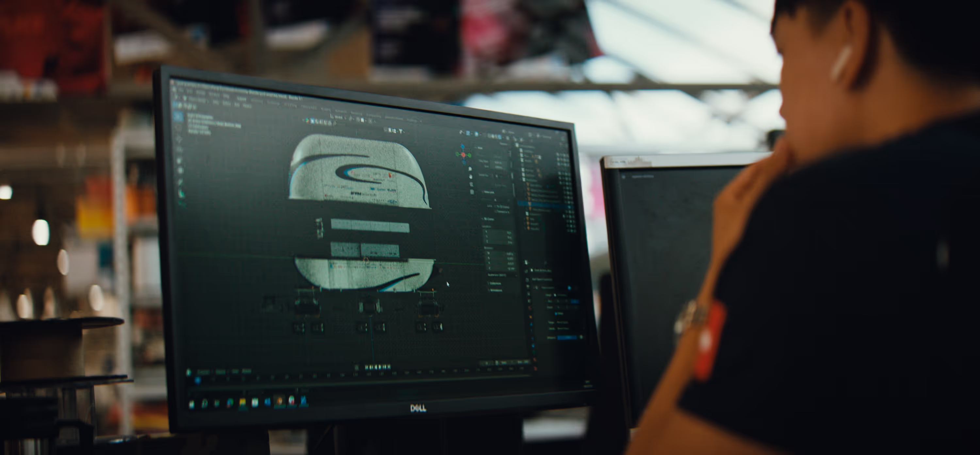Click the blue Z axis on navigation gizmo
This screenshot has width=980, height=455.
(x=463, y=146)
